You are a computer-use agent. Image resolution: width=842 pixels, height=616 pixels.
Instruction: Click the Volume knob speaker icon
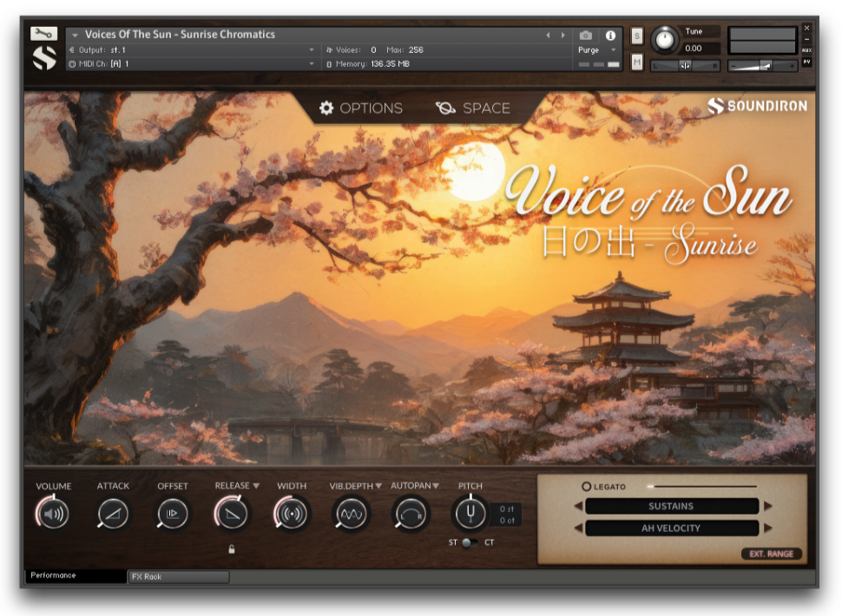coord(54,514)
